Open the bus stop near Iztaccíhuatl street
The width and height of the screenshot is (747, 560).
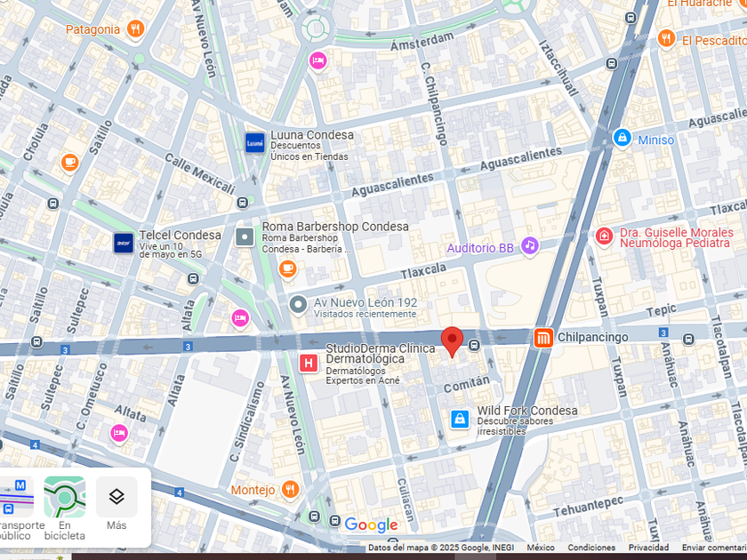click(x=612, y=63)
